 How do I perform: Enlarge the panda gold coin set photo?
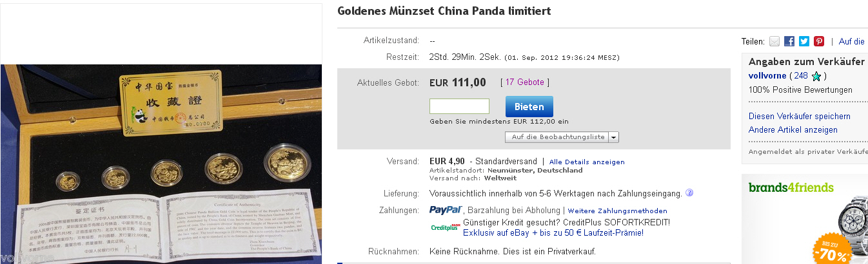coord(161,164)
